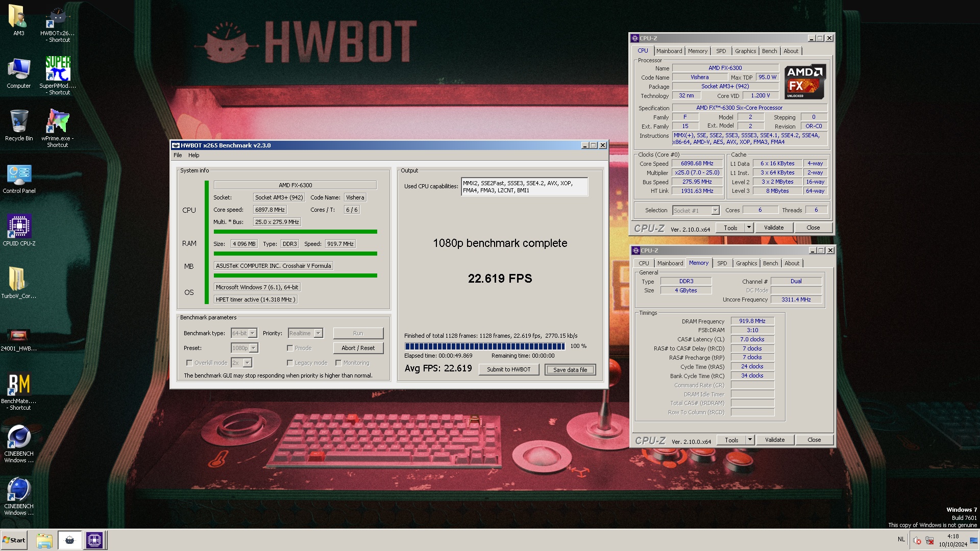Open the Overkill mode 2x dropdown
This screenshot has height=551, width=980.
pyautogui.click(x=241, y=363)
